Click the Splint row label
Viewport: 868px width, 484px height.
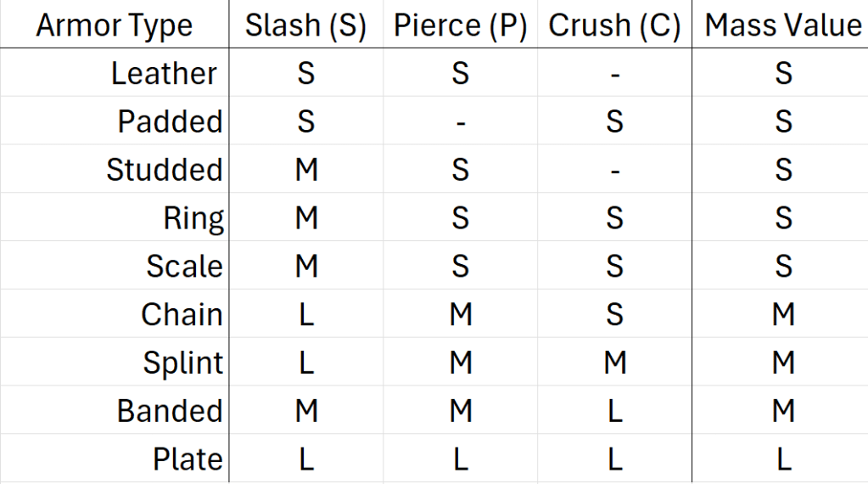click(x=182, y=363)
